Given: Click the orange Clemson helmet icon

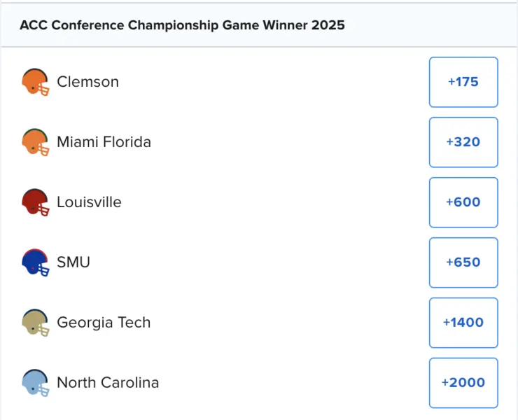Looking at the screenshot, I should [x=35, y=82].
